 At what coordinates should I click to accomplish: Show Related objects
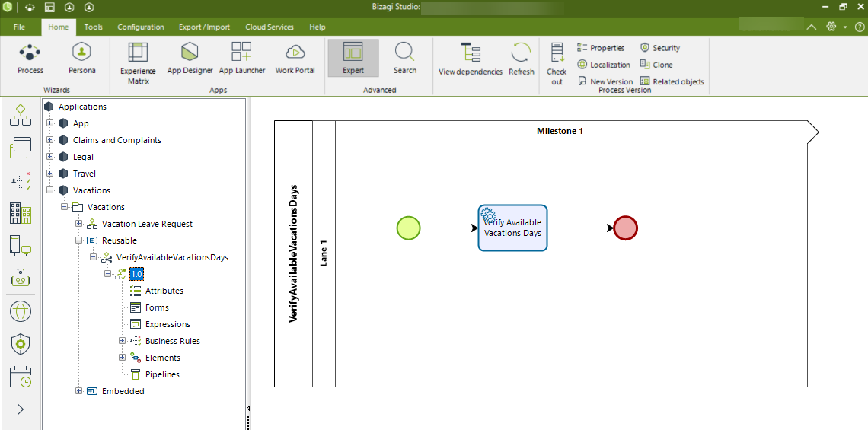click(x=672, y=81)
